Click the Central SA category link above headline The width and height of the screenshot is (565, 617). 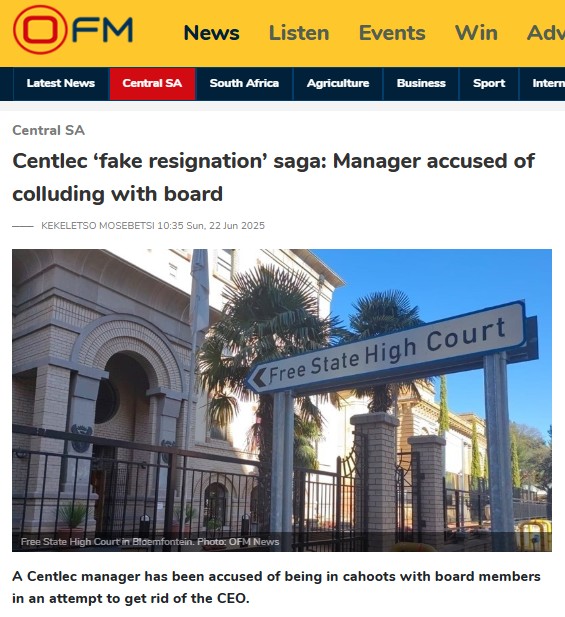[x=48, y=130]
